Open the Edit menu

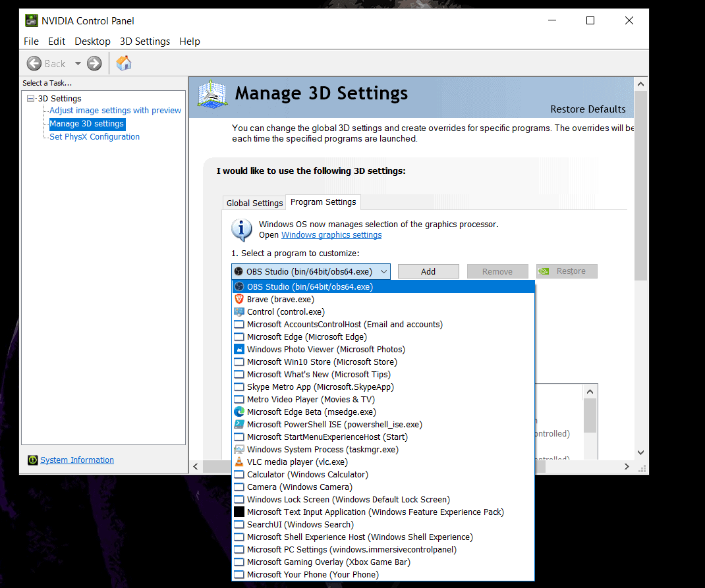coord(57,41)
